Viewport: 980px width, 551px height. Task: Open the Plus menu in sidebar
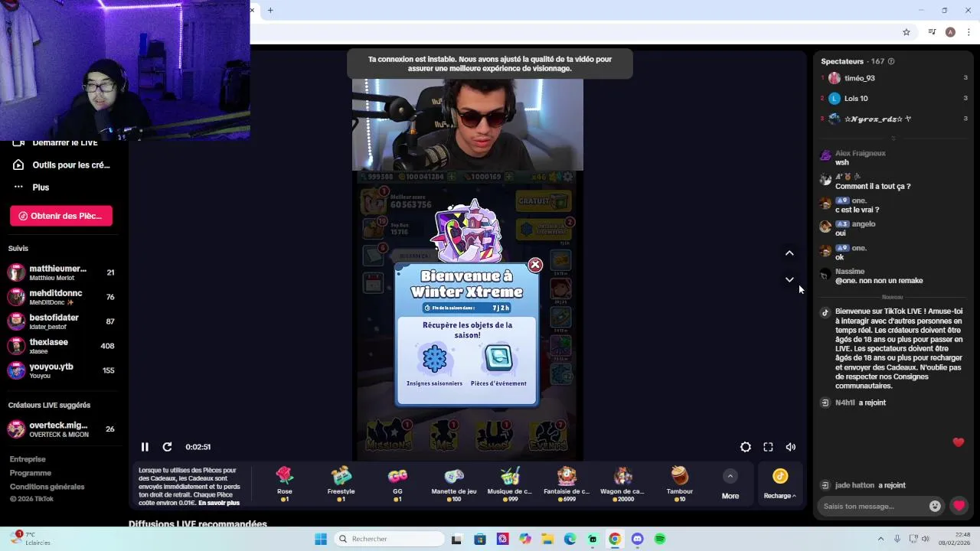click(x=31, y=187)
